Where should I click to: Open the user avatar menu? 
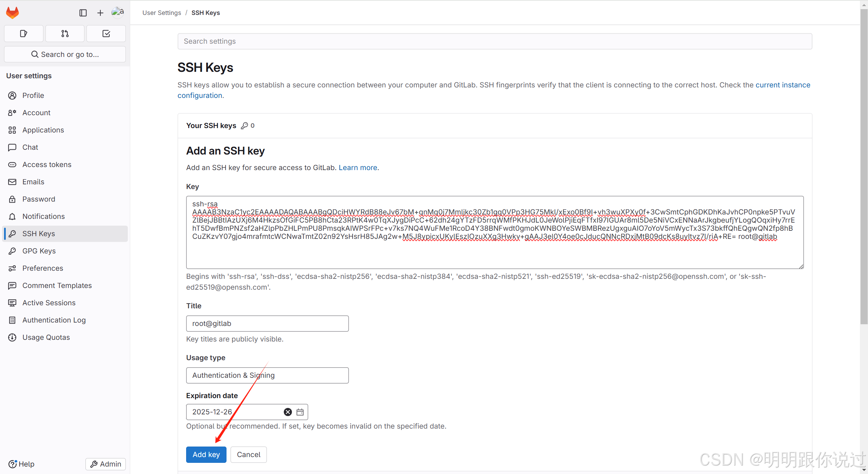118,12
